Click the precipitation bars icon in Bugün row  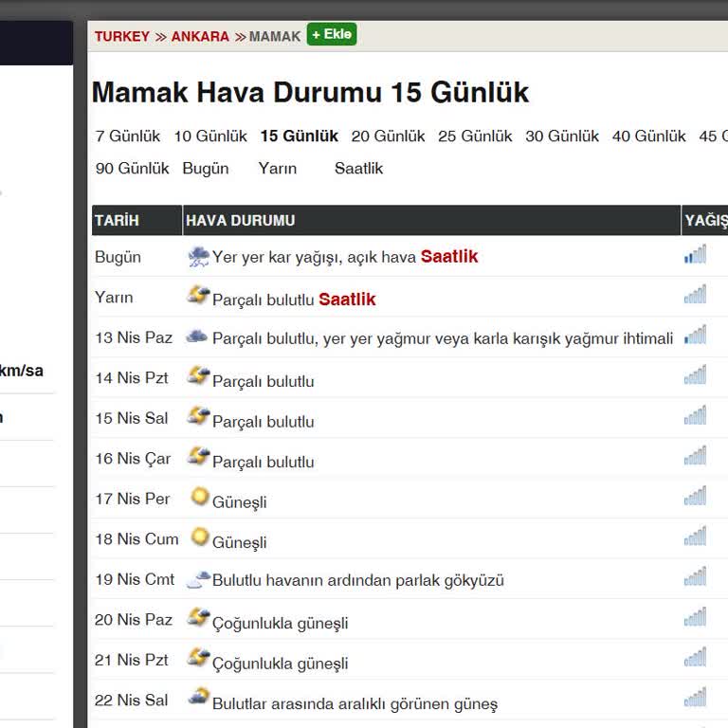click(695, 255)
